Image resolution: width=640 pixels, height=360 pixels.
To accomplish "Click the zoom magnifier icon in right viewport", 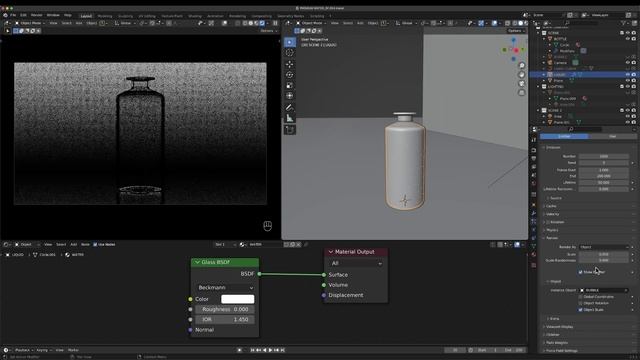I will pos(521,66).
